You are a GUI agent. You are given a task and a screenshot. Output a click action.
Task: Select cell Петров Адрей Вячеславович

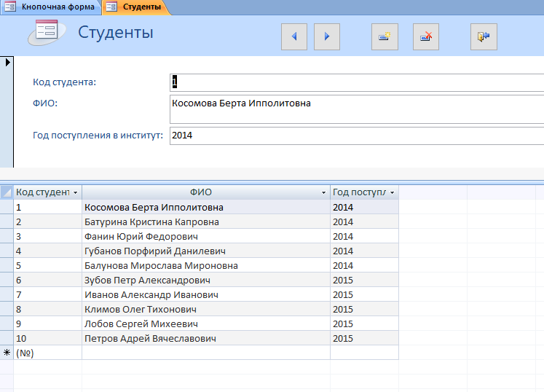click(x=206, y=339)
